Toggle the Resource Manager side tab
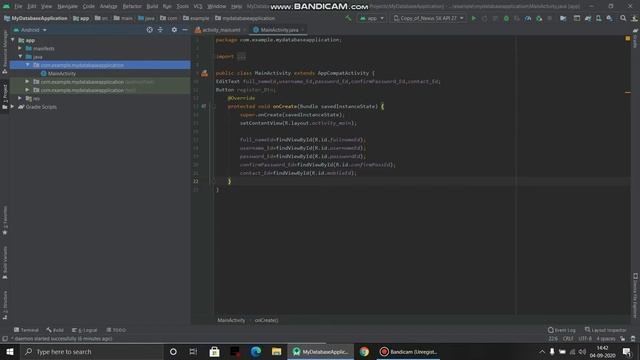This screenshot has height=360, width=640. (x=5, y=52)
